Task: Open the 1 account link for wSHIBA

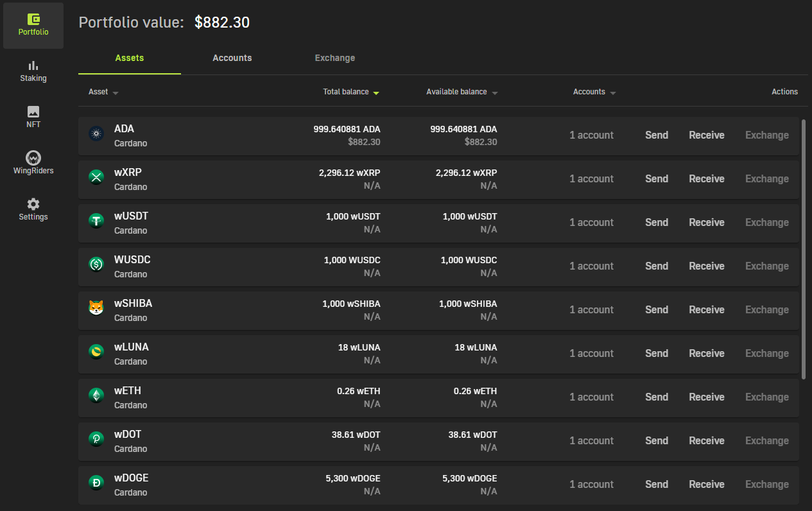Action: coord(591,309)
